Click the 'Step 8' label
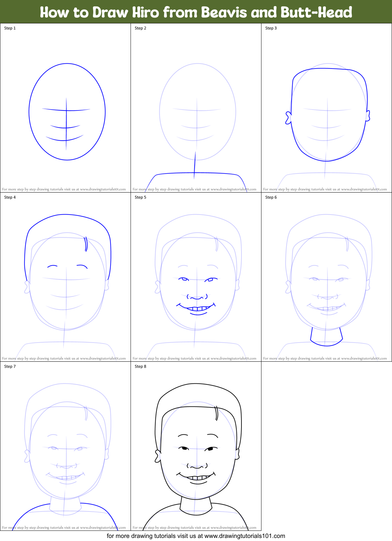Screen dimensions: 392x541 (140, 366)
